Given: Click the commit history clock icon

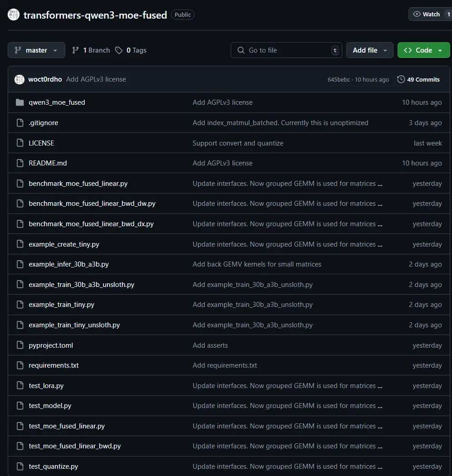Looking at the screenshot, I should [x=401, y=79].
